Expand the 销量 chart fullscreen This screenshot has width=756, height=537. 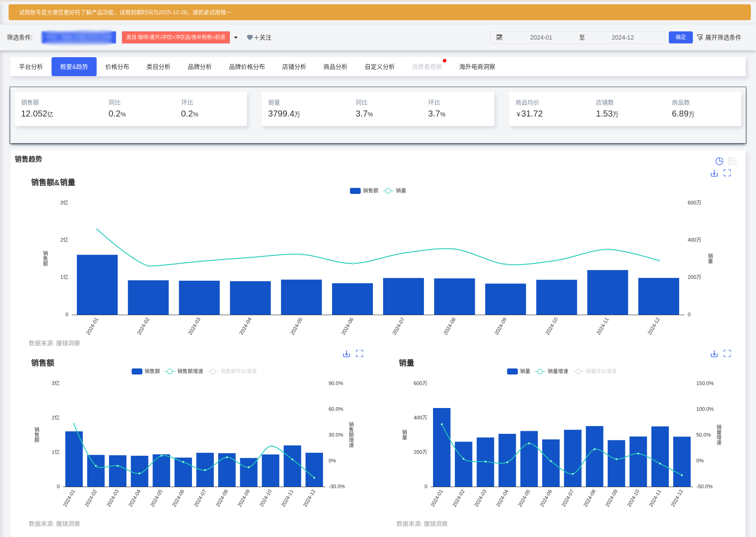(x=727, y=353)
